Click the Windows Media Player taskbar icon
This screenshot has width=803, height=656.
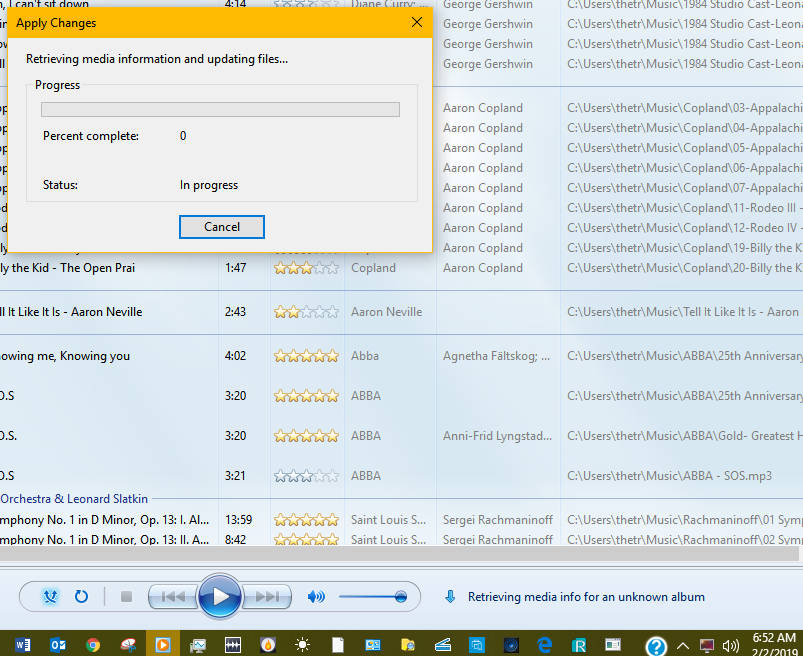pos(163,644)
